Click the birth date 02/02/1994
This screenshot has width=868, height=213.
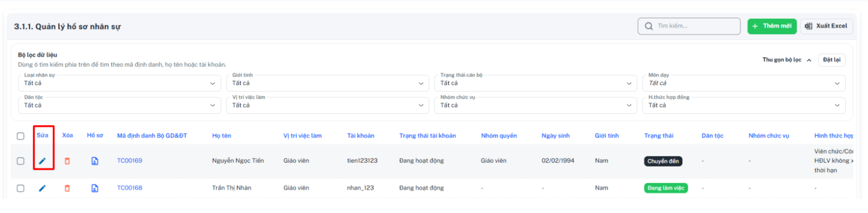[x=558, y=161]
